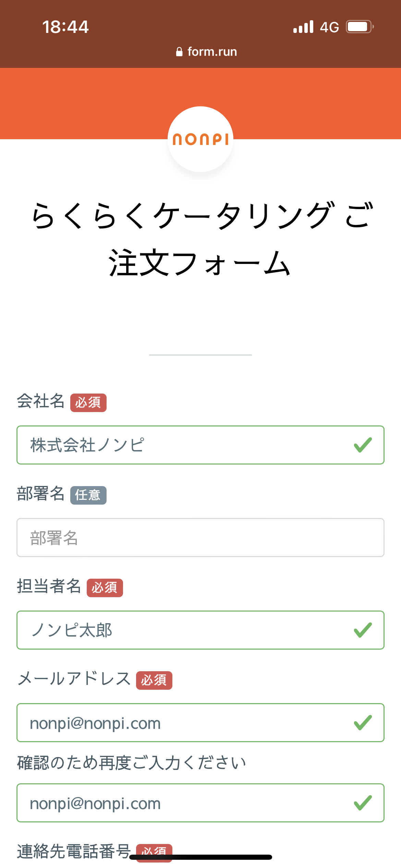401x868 pixels.
Task: Tap the らくらくケータリング ご注文フォーム heading
Action: click(x=200, y=239)
